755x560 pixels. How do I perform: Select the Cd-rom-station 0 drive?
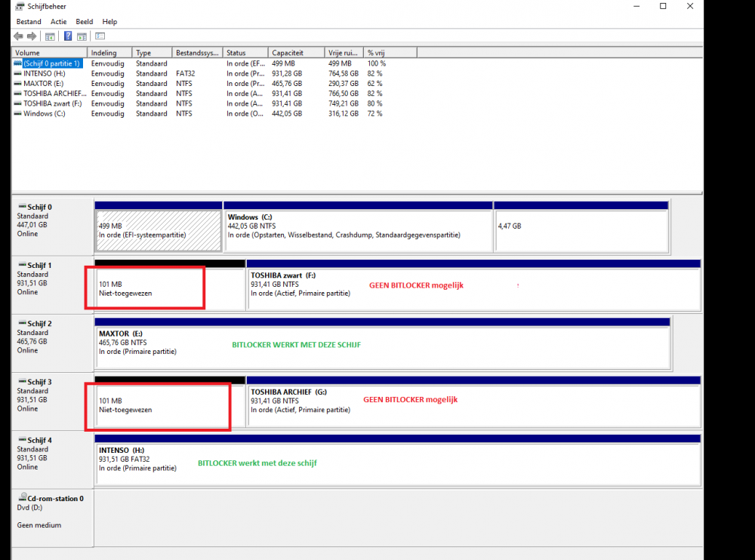(50, 498)
